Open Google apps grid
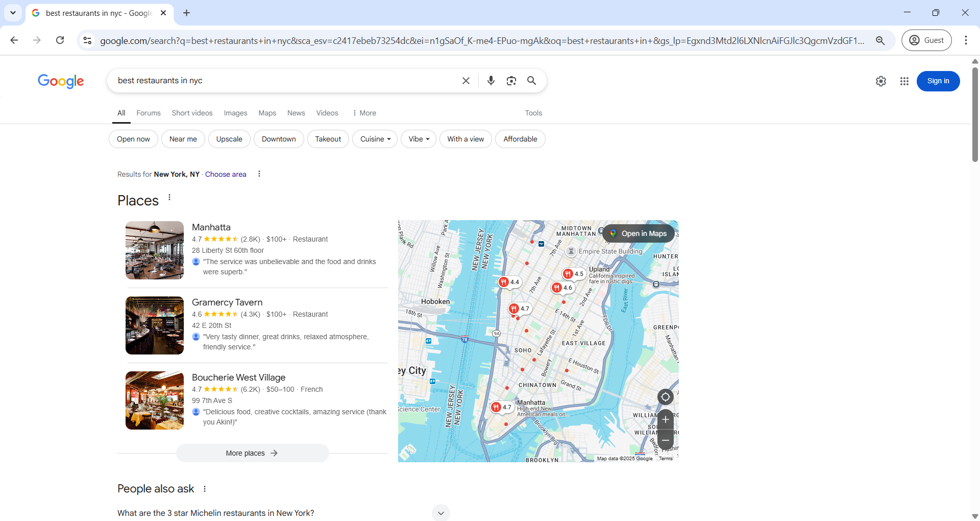980x521 pixels. point(904,81)
